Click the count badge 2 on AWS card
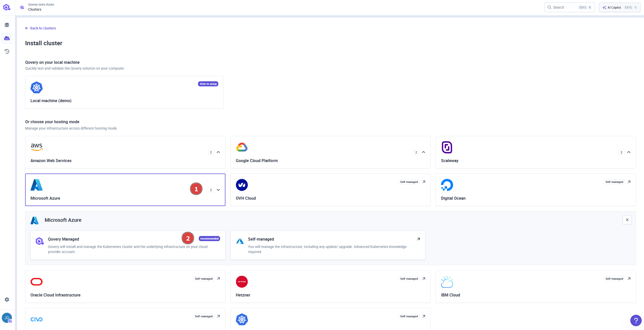Viewport: 644px width, 330px height. (211, 152)
